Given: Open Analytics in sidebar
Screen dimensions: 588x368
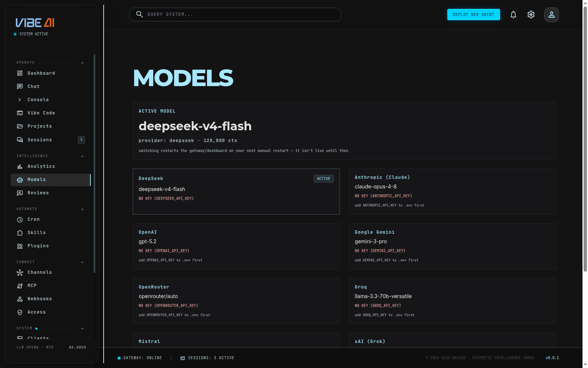Looking at the screenshot, I should click(x=51, y=166).
